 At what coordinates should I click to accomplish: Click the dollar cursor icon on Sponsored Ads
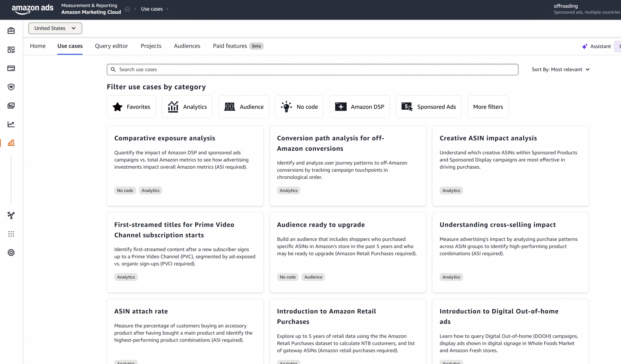[x=407, y=107]
